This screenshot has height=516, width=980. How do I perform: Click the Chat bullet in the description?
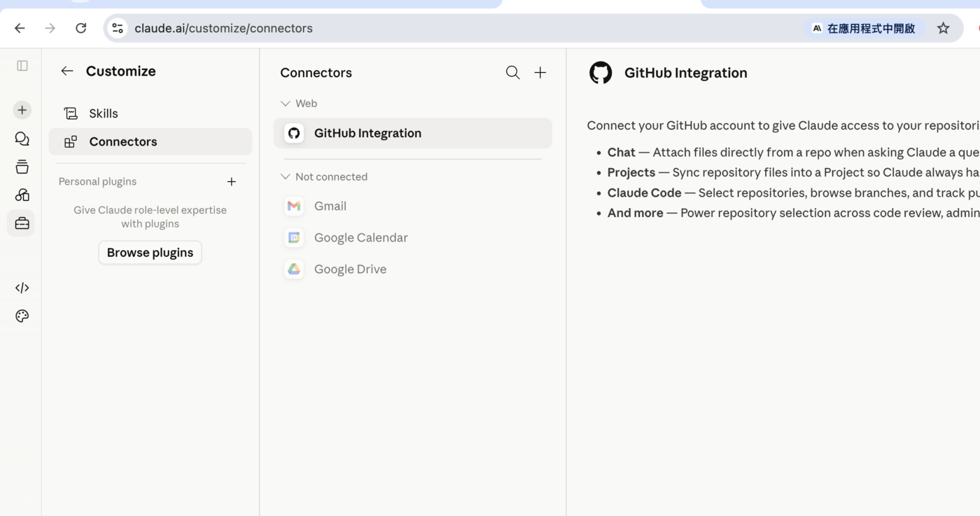click(793, 152)
